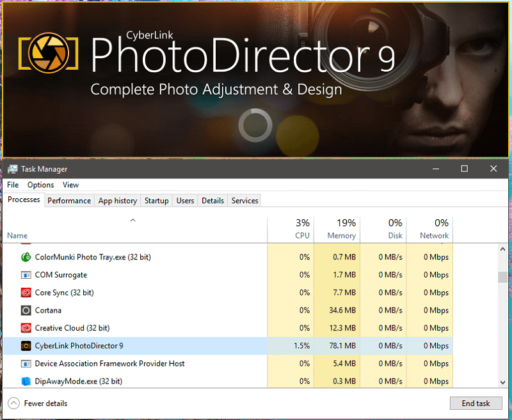
Task: Select the Cortana process
Action: tap(228, 311)
